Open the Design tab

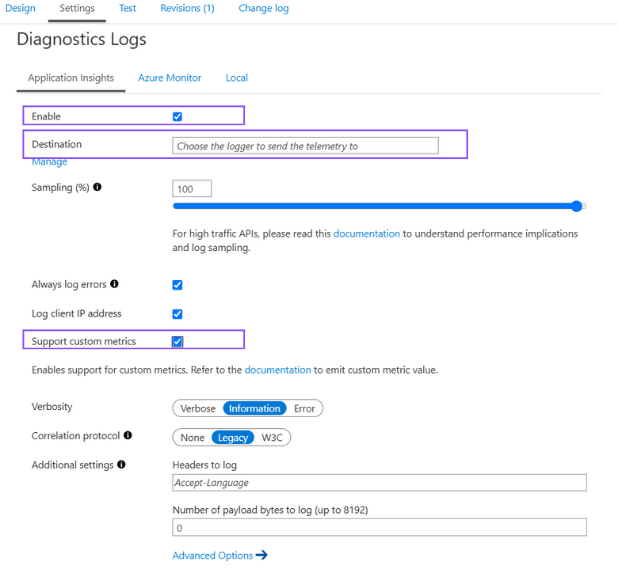[x=20, y=8]
